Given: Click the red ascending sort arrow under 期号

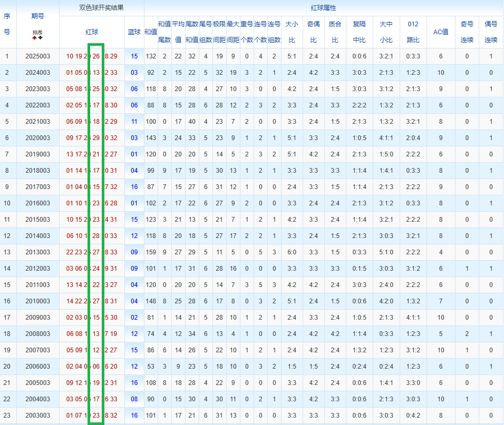Looking at the screenshot, I should [x=35, y=38].
